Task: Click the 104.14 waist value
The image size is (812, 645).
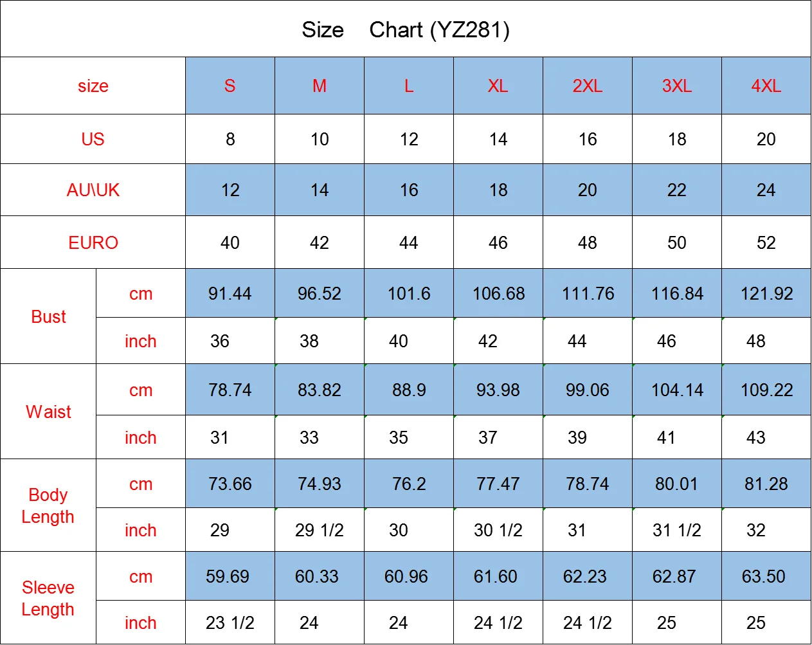Action: [x=677, y=390]
